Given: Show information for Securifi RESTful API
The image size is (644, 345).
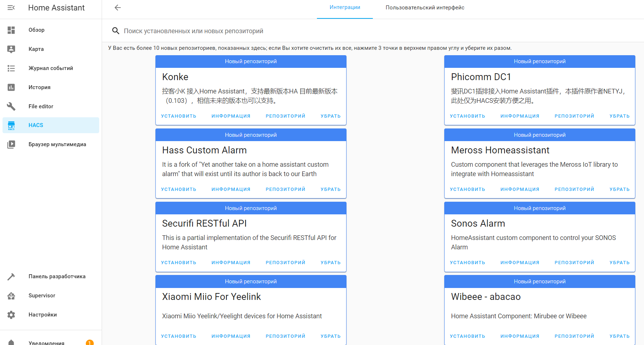Looking at the screenshot, I should [x=231, y=263].
